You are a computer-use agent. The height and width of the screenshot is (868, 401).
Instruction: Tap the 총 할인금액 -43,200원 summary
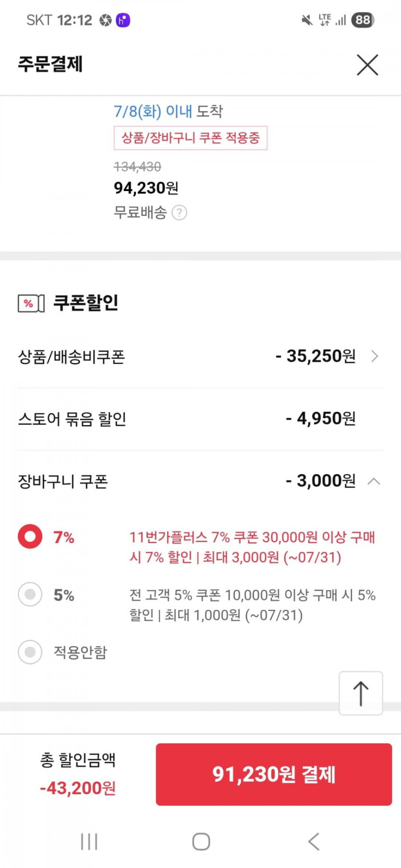(x=78, y=774)
